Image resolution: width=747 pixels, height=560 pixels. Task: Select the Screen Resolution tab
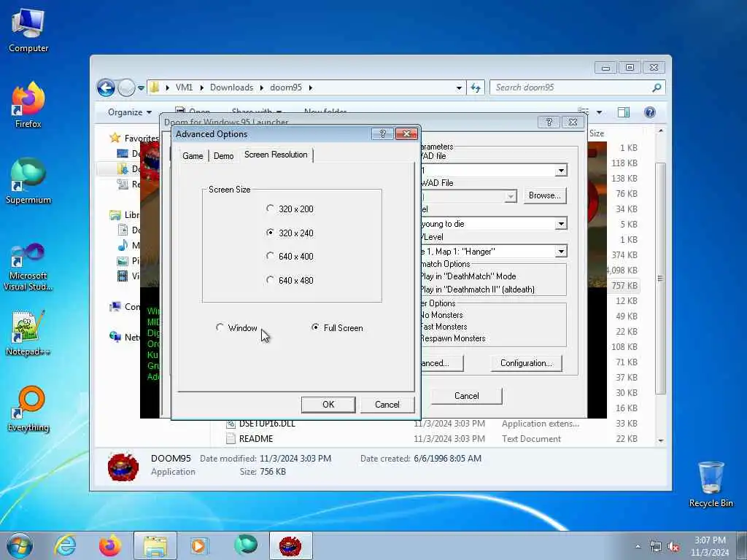point(276,155)
